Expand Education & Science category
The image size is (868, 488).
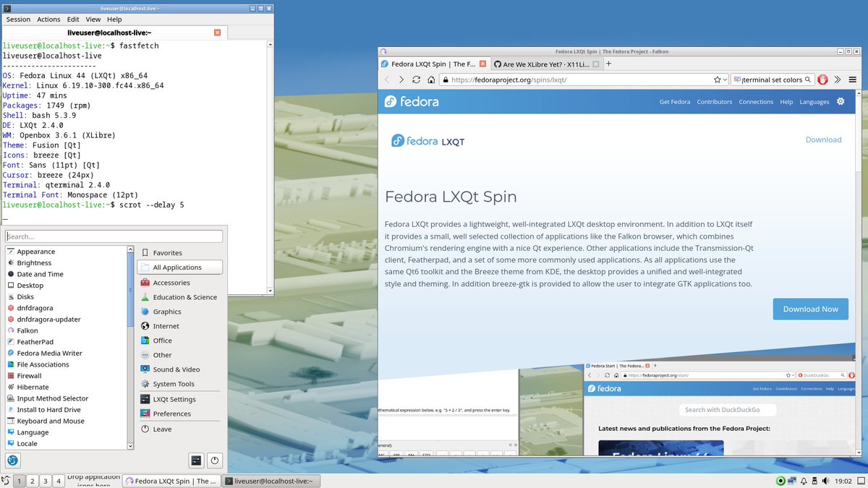(180, 297)
